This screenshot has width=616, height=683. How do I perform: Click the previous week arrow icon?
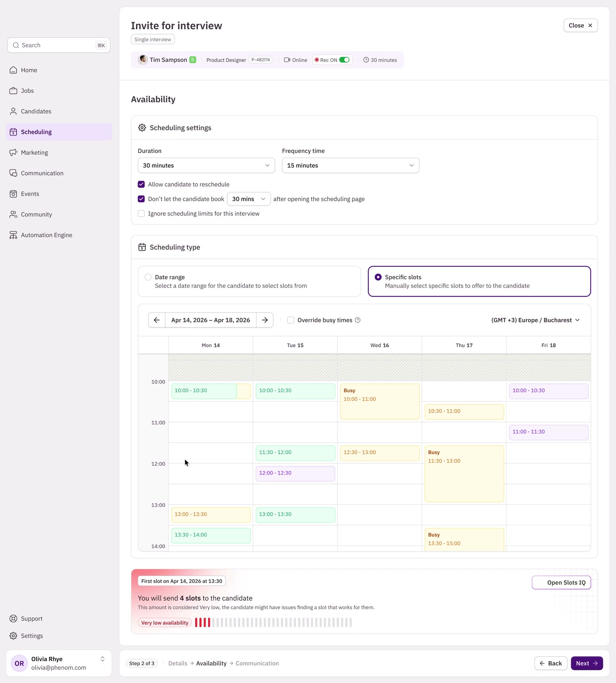(x=157, y=320)
